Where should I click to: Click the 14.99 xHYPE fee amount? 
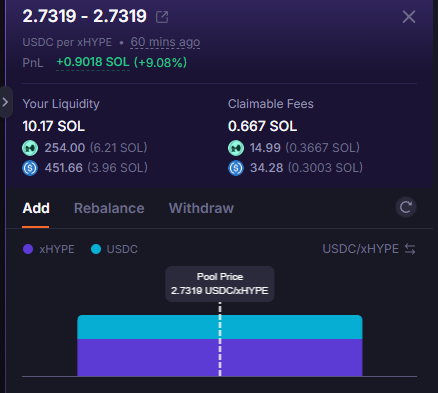265,148
